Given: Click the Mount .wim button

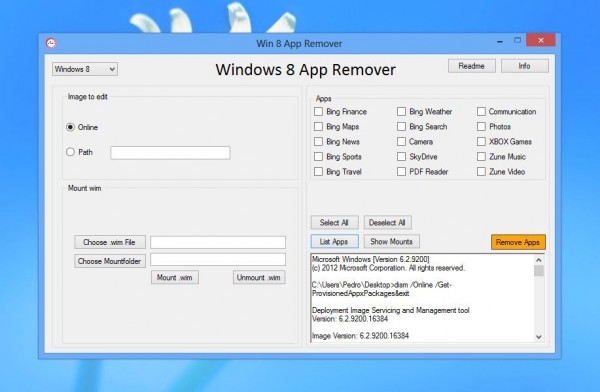Looking at the screenshot, I should pyautogui.click(x=175, y=277).
